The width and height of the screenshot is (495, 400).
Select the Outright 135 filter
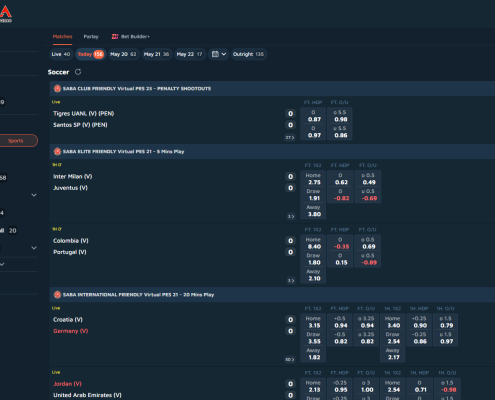tap(248, 54)
